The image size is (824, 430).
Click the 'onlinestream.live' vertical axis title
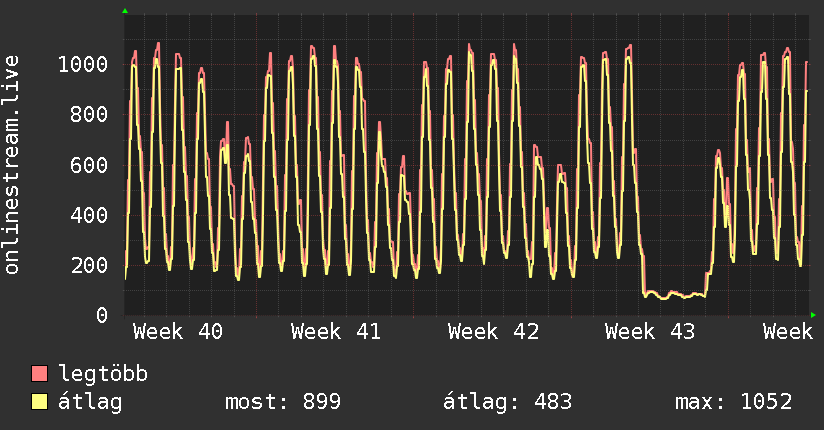pos(11,165)
